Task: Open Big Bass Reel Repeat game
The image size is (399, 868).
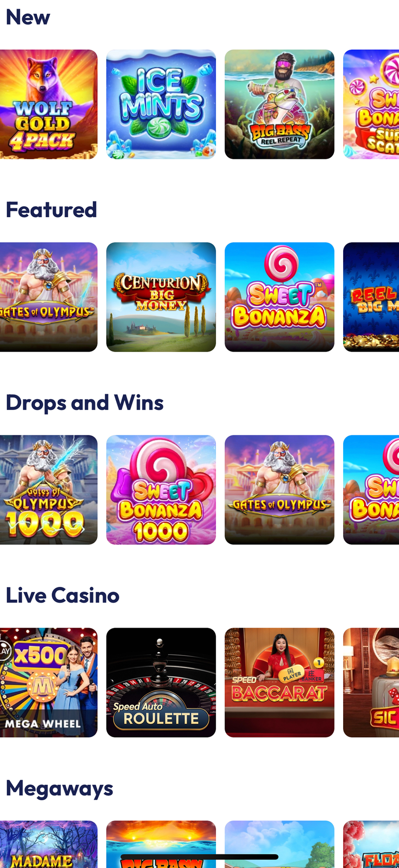Action: click(280, 104)
